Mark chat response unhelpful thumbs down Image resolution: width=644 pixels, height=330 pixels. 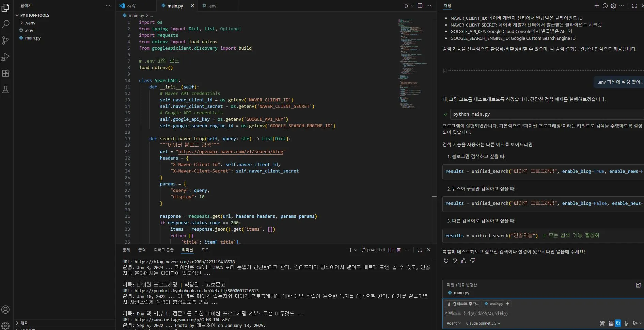point(473,261)
